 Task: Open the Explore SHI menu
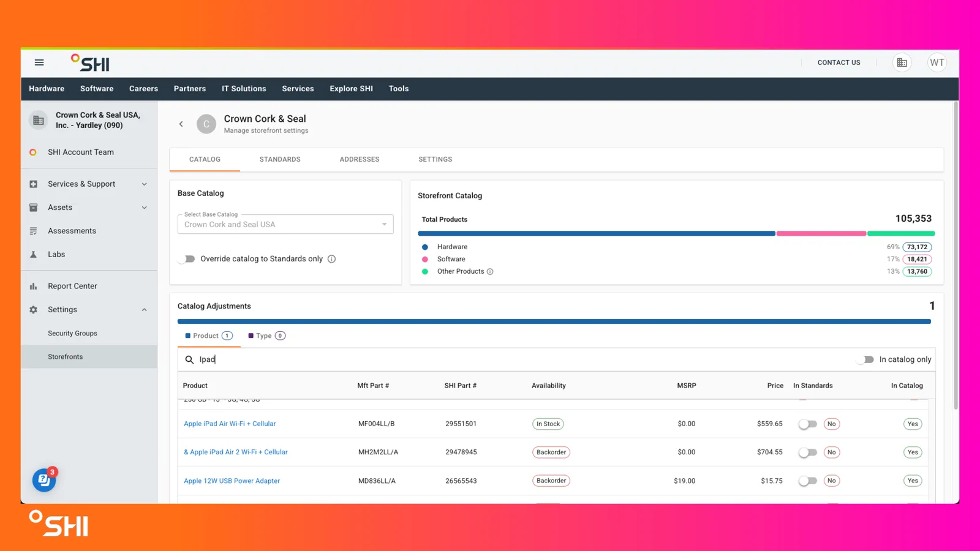tap(351, 89)
